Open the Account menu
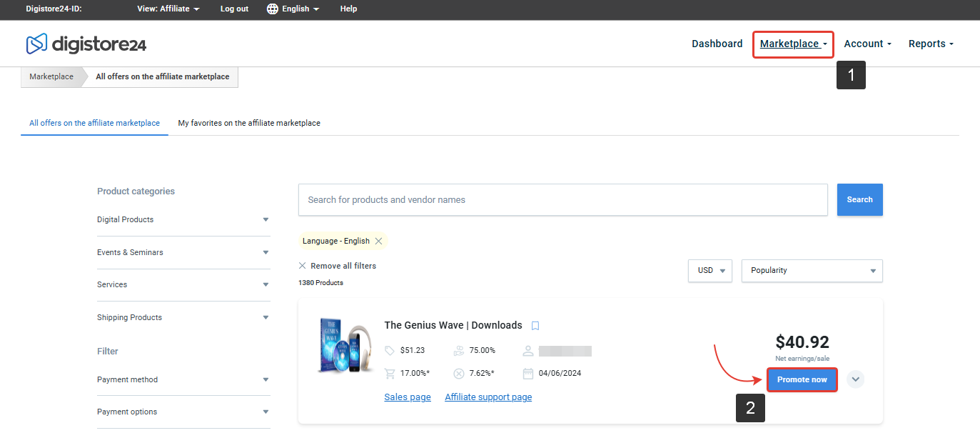The height and width of the screenshot is (433, 980). point(867,44)
